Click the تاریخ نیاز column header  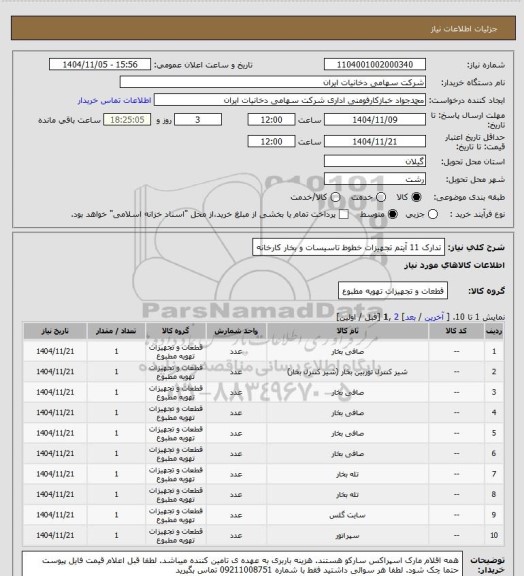[55, 331]
